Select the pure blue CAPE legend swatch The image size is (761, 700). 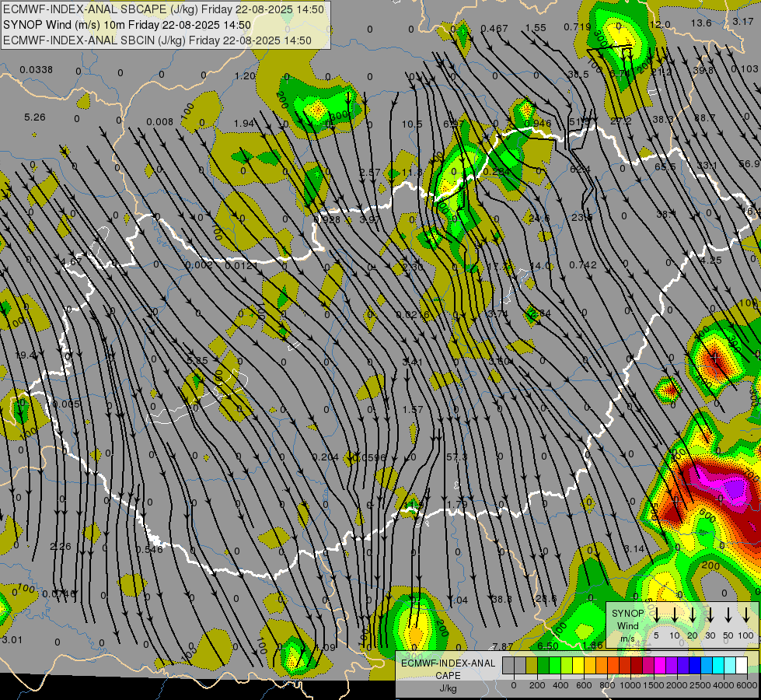694,665
